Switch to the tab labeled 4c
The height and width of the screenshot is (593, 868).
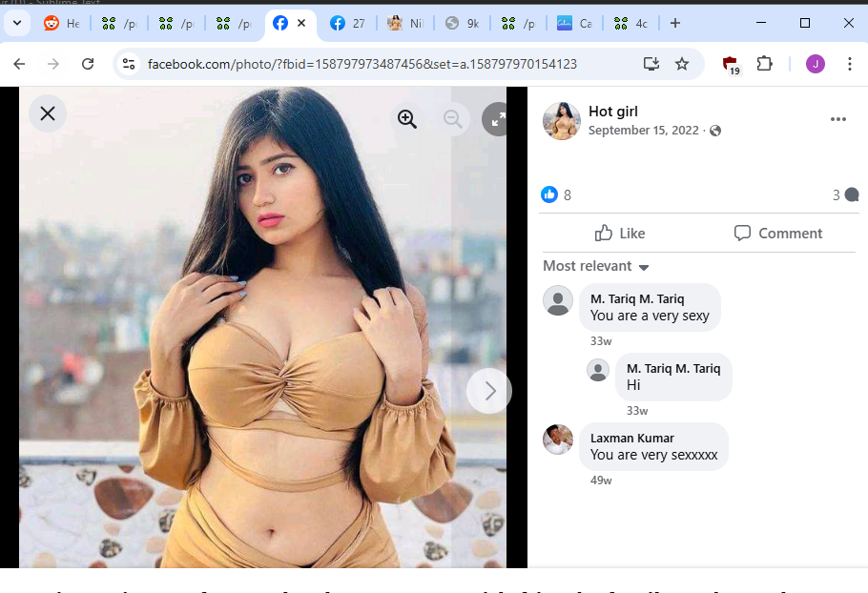pos(632,23)
